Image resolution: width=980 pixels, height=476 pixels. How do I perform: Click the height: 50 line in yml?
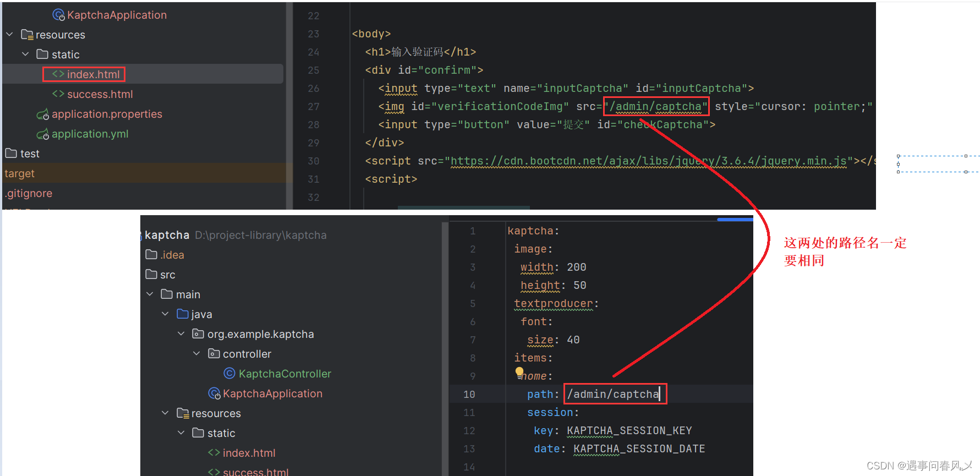553,285
